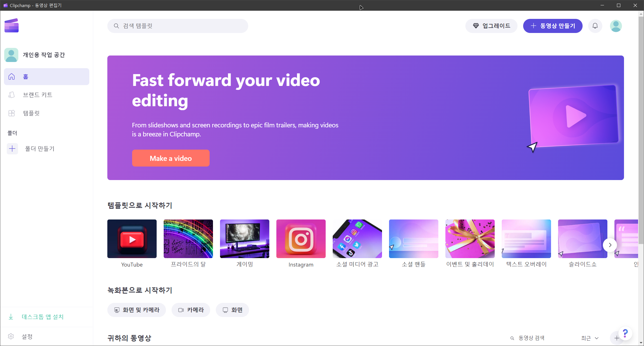
Task: Select 홈 in the sidebar
Action: pyautogui.click(x=46, y=77)
